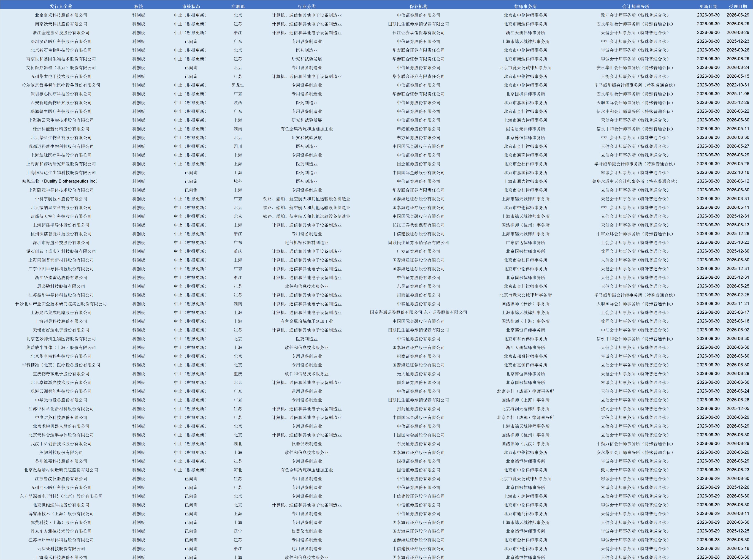Select the 光大证券股份有限公司 sponsor cell
753x560 pixels.
coord(418,374)
